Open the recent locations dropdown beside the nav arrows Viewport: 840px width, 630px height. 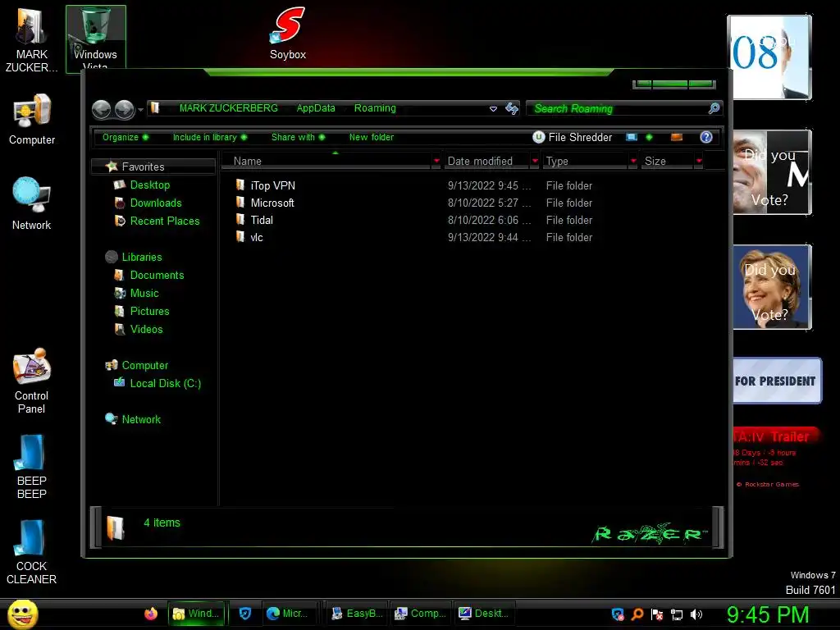tap(140, 110)
